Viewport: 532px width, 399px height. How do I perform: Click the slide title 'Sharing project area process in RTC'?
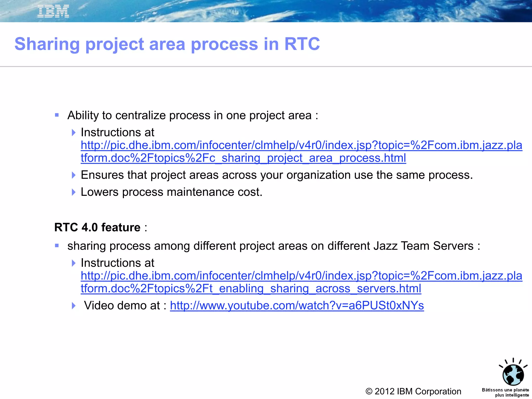tap(167, 44)
